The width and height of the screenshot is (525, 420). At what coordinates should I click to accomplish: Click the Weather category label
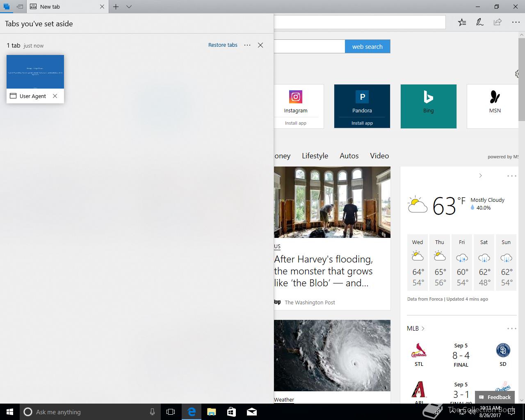[284, 400]
